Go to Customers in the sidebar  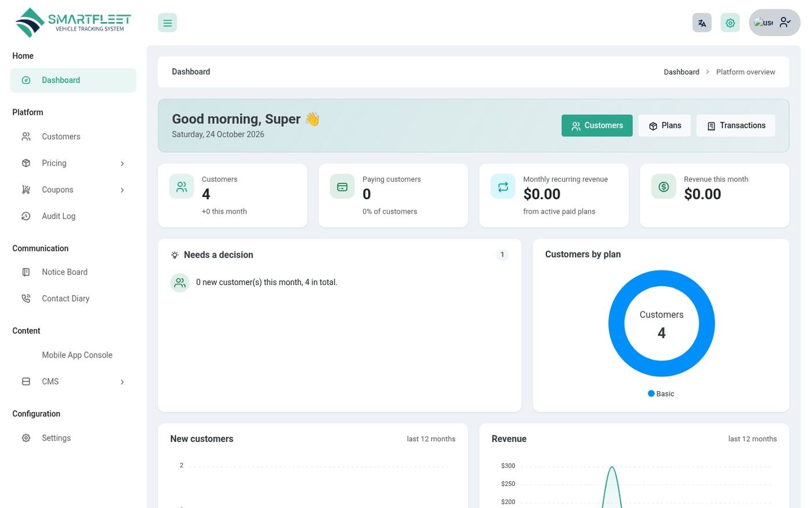73,136
